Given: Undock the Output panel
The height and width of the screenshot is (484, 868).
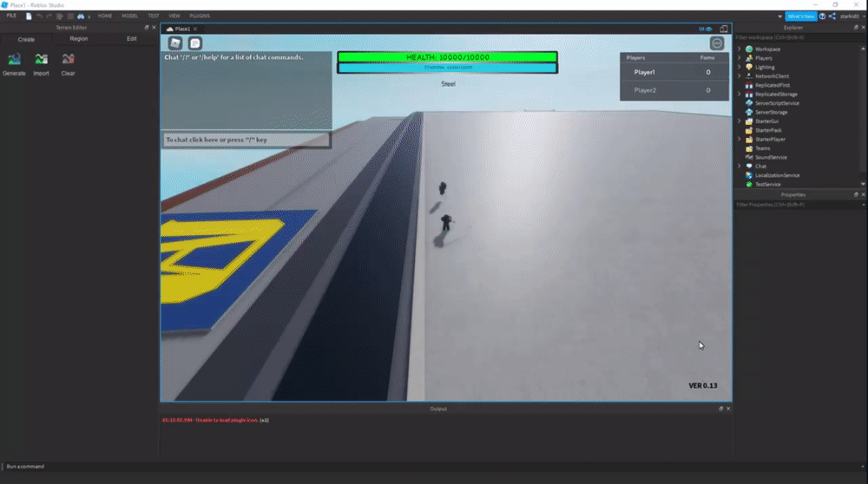Looking at the screenshot, I should click(x=720, y=409).
